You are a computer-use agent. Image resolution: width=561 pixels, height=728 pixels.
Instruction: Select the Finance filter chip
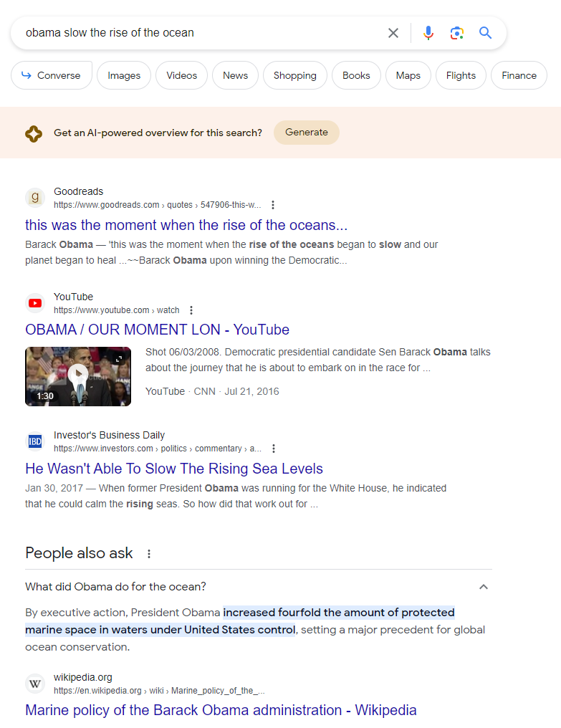(519, 75)
